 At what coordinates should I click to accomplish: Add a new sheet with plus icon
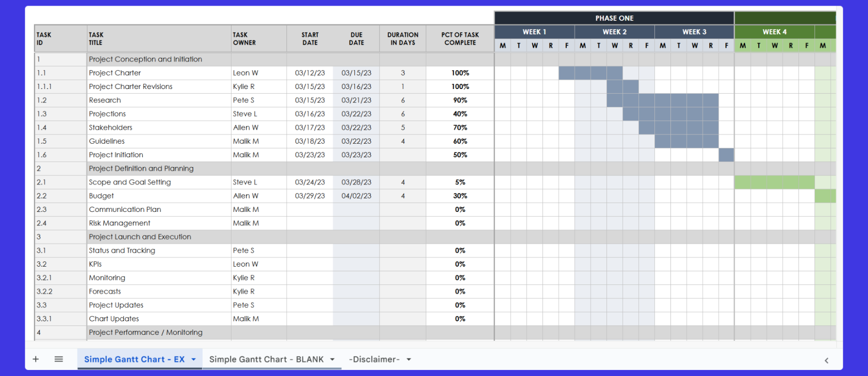point(36,359)
